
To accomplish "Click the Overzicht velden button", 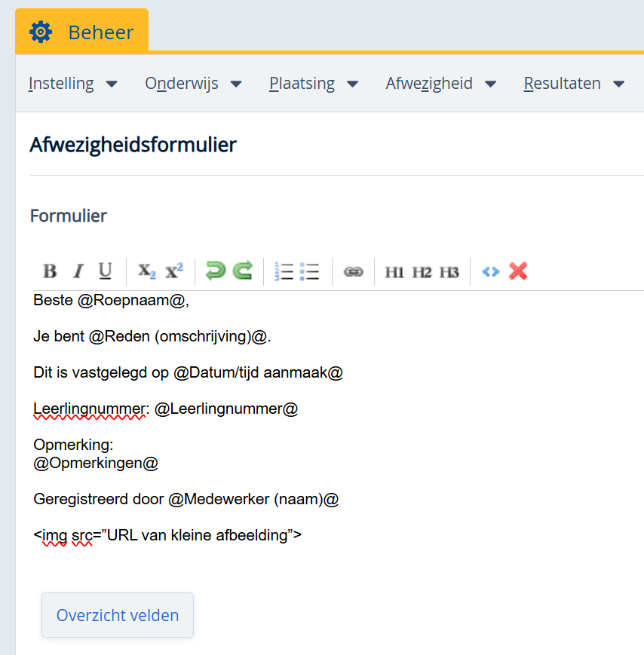I will [x=118, y=615].
